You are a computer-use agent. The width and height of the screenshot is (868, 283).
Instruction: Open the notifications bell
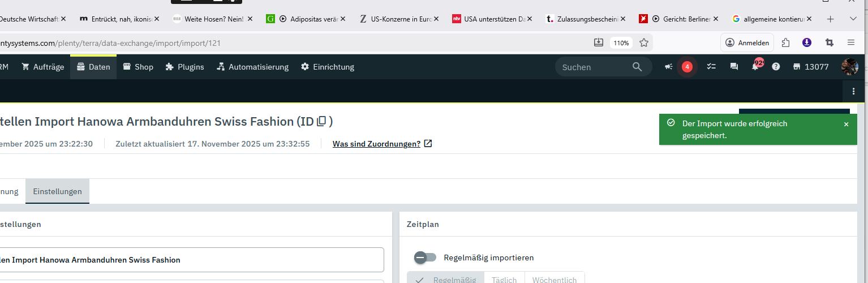click(755, 67)
